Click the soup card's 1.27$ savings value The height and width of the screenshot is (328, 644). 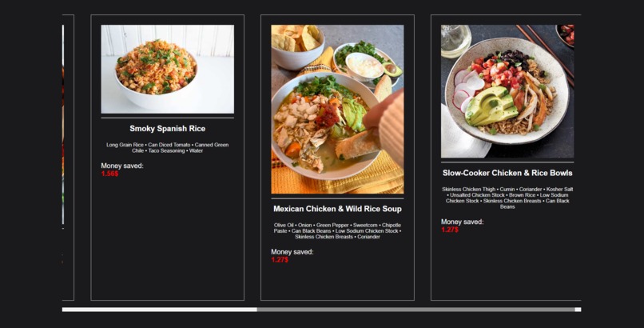tap(280, 260)
